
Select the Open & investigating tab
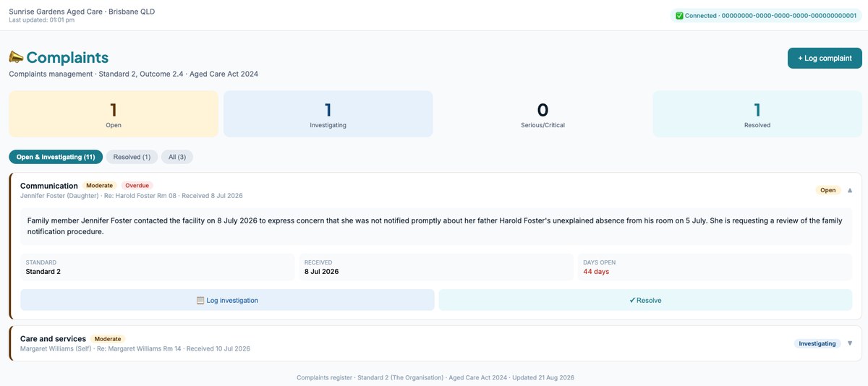[56, 157]
